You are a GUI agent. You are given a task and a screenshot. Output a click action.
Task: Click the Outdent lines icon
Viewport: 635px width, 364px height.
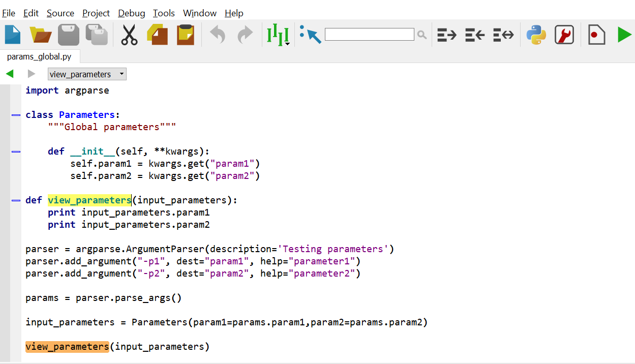475,35
